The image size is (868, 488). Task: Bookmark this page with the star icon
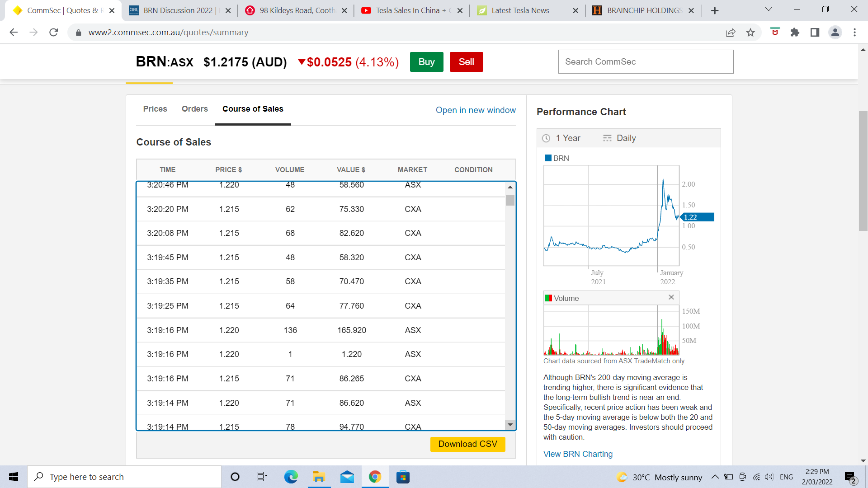point(750,32)
